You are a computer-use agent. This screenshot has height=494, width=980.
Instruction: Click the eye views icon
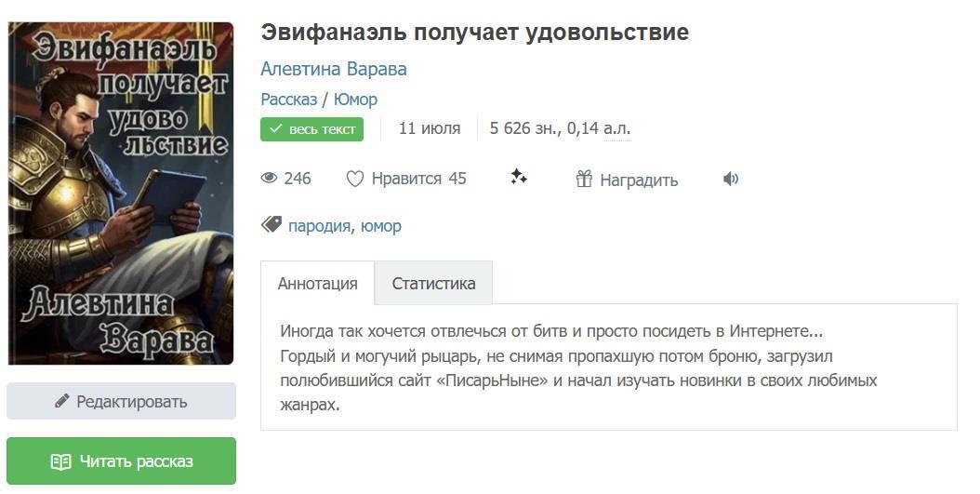point(270,179)
